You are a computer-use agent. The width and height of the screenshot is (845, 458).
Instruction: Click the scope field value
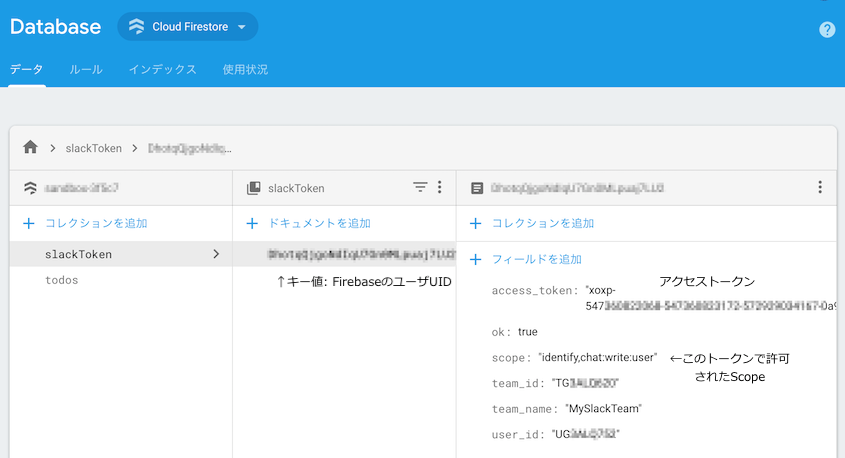(597, 357)
